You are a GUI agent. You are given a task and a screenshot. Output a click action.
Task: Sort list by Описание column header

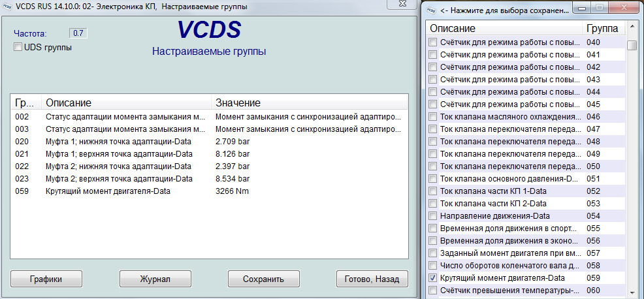pyautogui.click(x=504, y=29)
